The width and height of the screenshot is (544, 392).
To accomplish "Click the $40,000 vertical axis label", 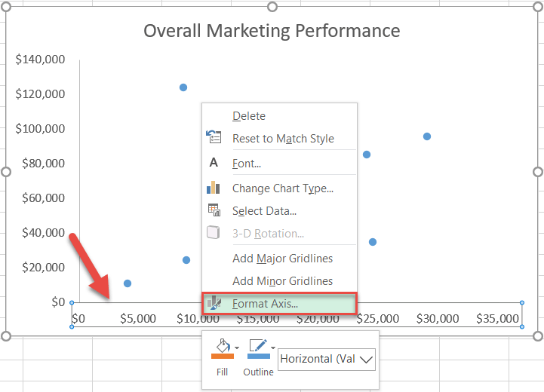I will pyautogui.click(x=43, y=233).
